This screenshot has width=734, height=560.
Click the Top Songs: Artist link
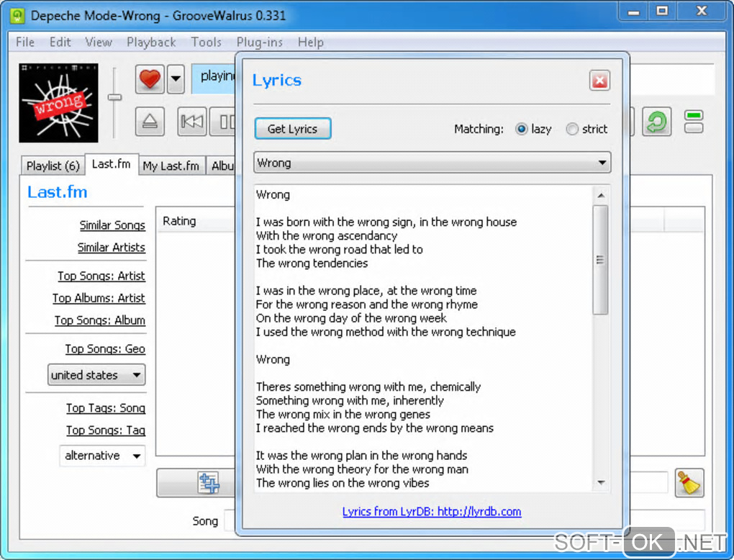point(101,276)
